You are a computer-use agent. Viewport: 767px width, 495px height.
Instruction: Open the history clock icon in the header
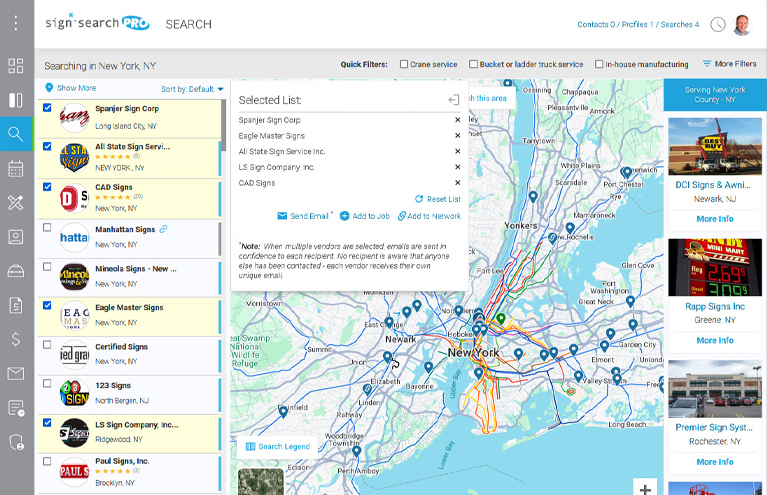[718, 24]
